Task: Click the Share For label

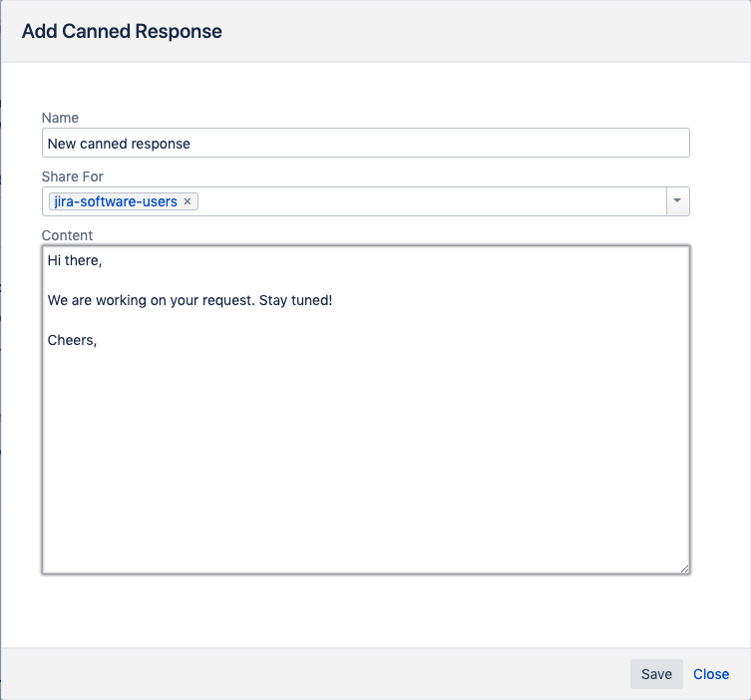Action: point(73,176)
